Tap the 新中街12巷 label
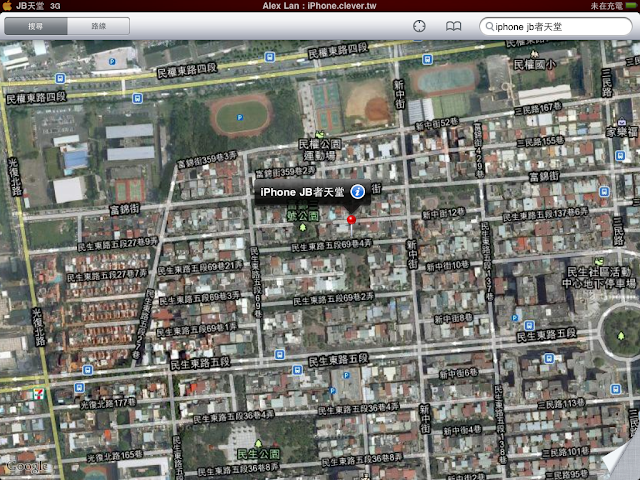The height and width of the screenshot is (480, 640). point(443,213)
